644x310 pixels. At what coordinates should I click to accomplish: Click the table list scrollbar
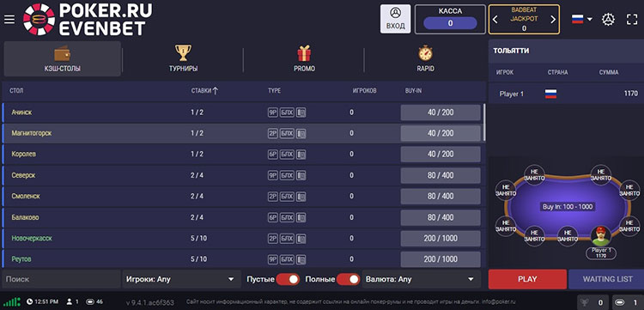pyautogui.click(x=484, y=122)
